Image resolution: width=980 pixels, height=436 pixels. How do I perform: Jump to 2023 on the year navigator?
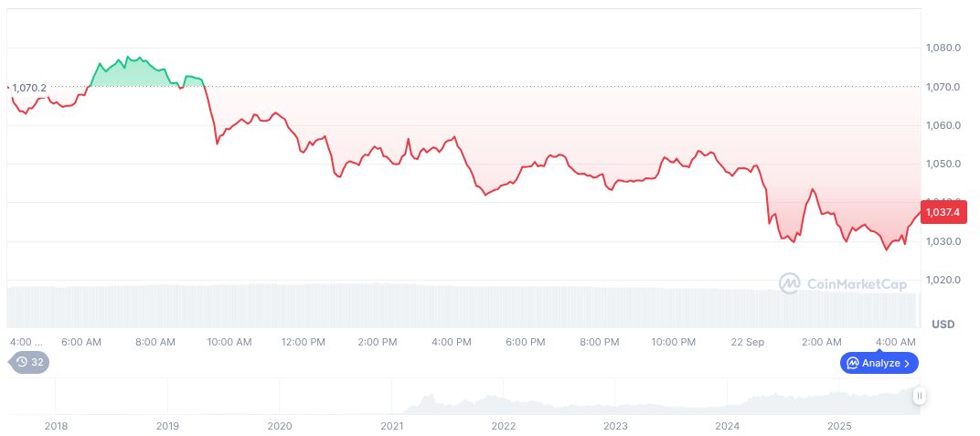615,426
